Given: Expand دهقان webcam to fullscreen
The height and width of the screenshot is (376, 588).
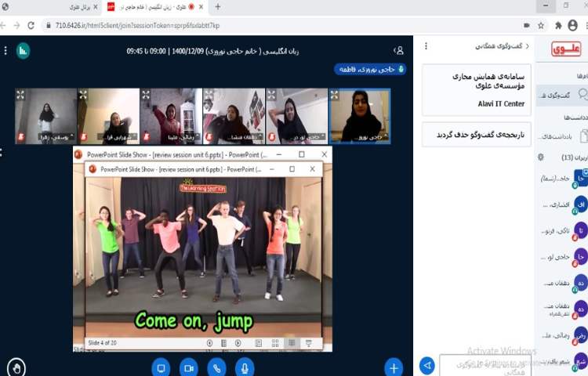Looking at the screenshot, I should pos(209,95).
